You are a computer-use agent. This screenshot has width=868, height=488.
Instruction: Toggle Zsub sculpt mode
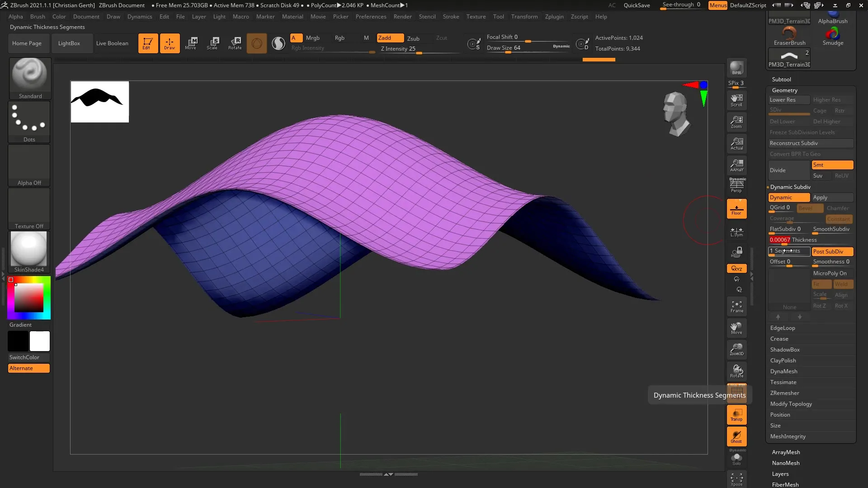tap(413, 38)
